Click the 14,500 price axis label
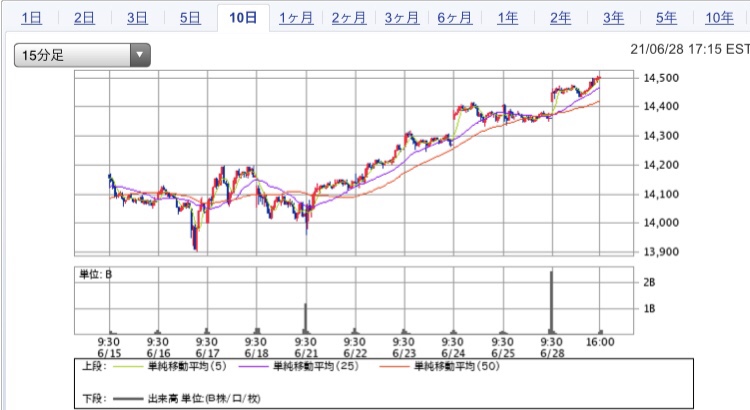Screen dimensions: 750x410 click(x=661, y=78)
